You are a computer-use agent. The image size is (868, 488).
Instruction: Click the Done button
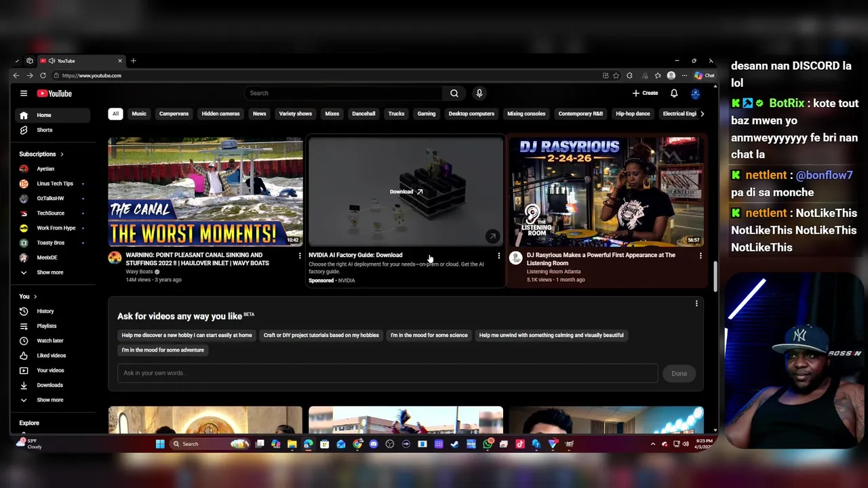point(679,373)
